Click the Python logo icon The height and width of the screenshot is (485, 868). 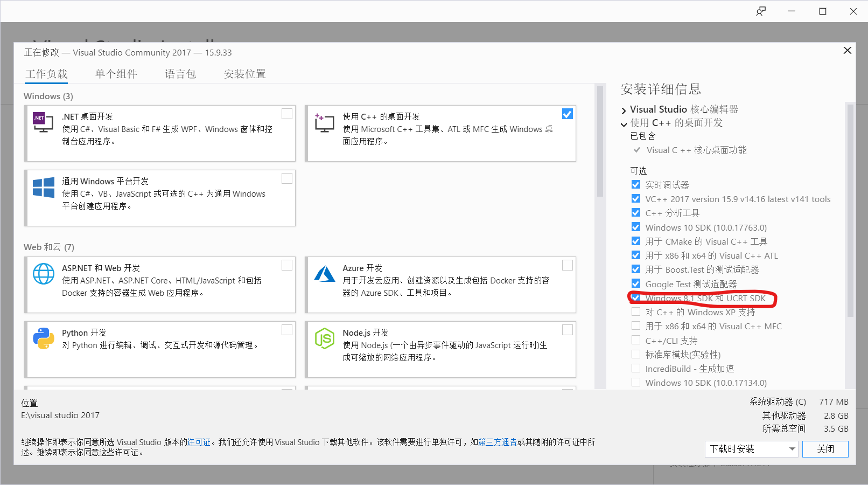(44, 338)
